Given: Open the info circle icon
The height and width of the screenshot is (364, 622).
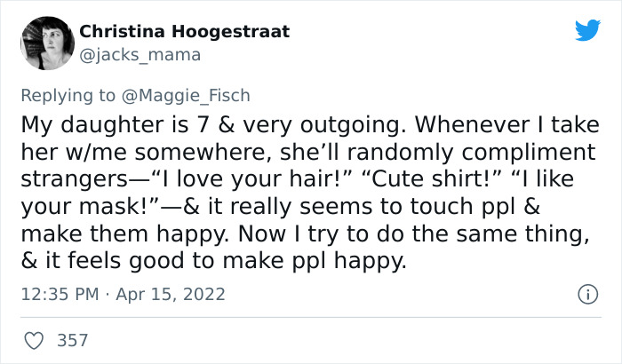Looking at the screenshot, I should [x=586, y=293].
